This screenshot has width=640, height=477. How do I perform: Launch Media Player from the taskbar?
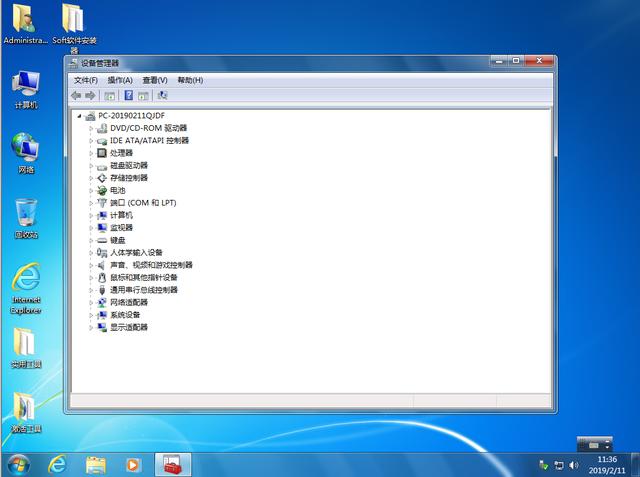(x=133, y=465)
